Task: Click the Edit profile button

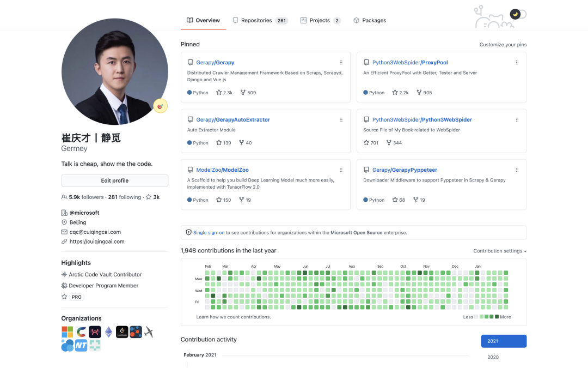Action: [x=115, y=180]
